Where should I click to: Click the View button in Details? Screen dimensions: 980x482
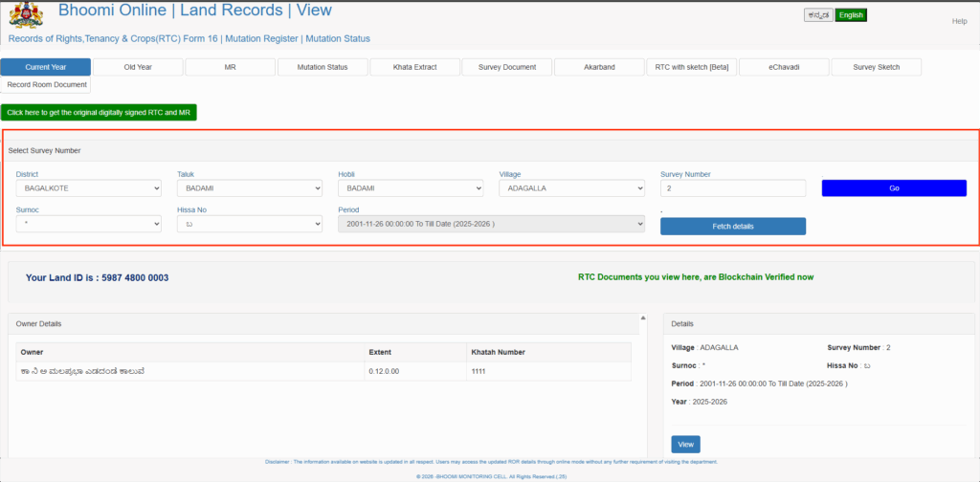click(x=685, y=445)
